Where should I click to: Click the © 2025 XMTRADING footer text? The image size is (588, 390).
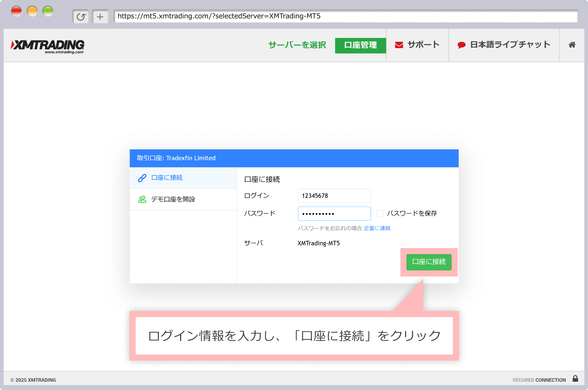point(33,380)
